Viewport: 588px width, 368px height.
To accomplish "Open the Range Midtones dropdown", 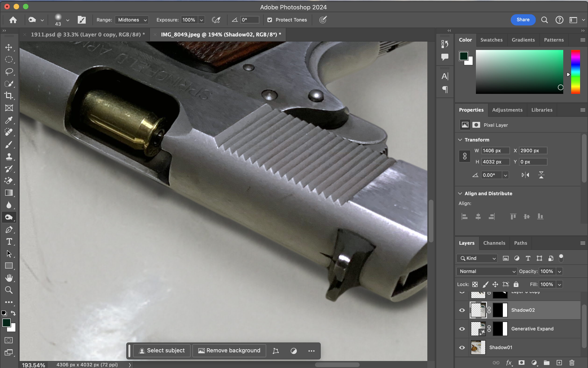I will point(132,20).
